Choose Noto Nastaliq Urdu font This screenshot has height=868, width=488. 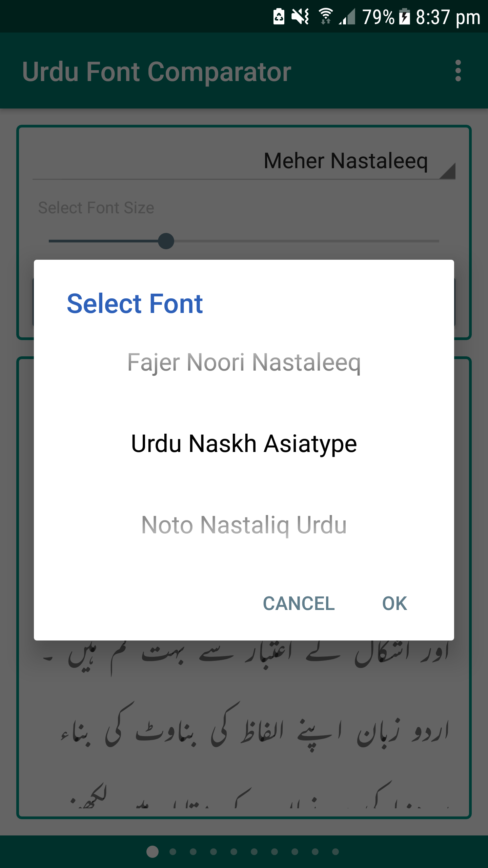[x=244, y=525]
